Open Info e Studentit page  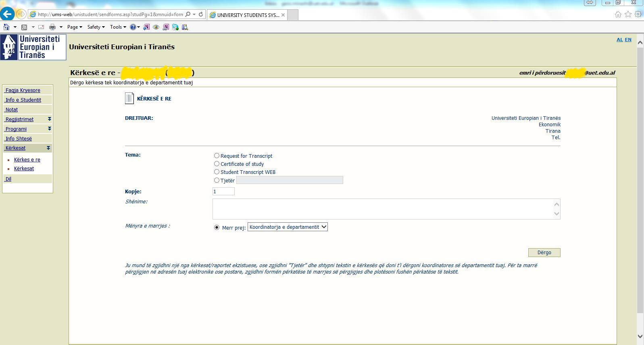(x=23, y=100)
